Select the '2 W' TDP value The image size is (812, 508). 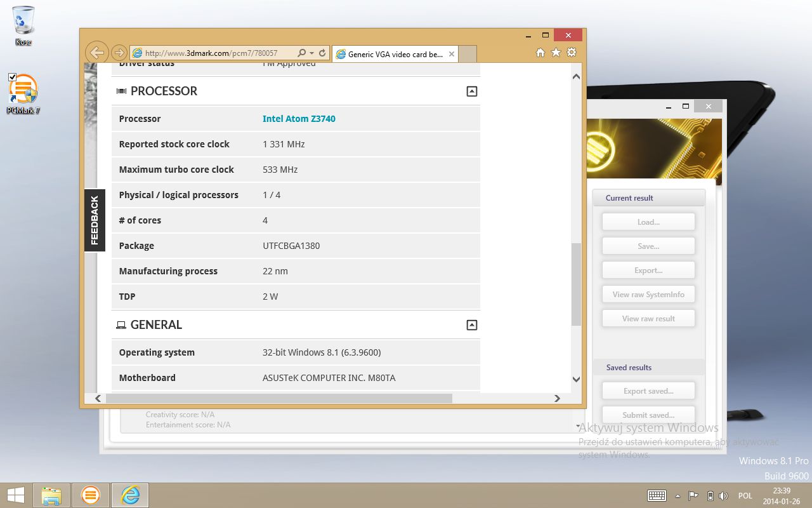[x=270, y=297]
